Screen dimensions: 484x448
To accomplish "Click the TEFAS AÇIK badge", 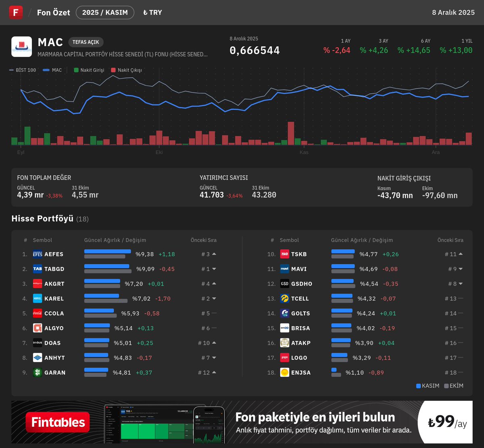I will pos(86,42).
